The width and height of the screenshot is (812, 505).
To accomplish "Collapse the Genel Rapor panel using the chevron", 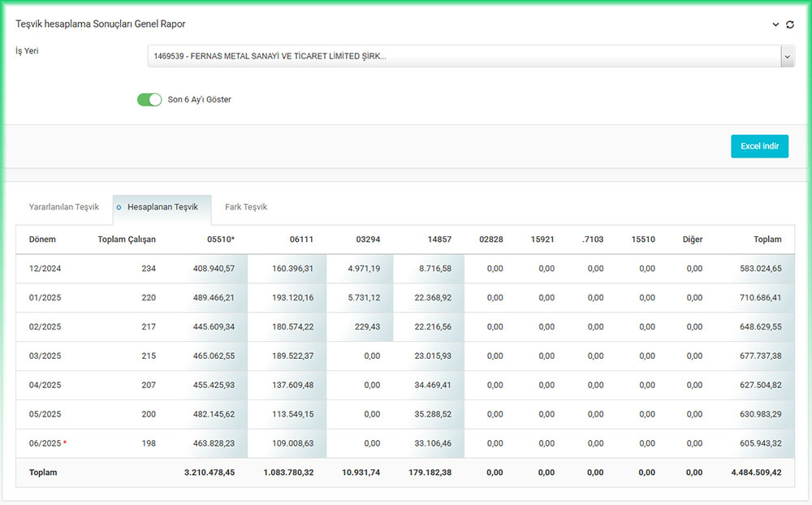I will click(x=775, y=24).
